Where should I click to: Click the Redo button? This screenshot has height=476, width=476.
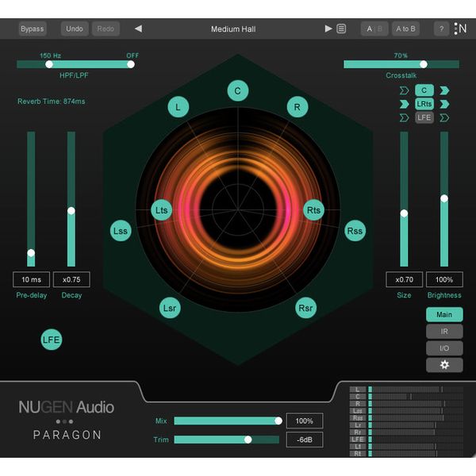106,29
